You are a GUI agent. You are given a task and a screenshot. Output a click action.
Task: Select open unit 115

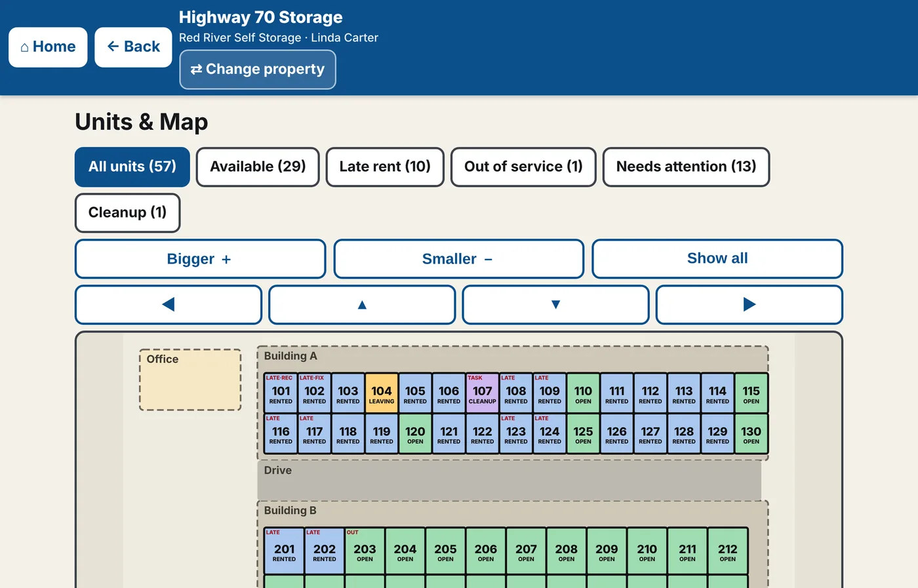click(751, 393)
